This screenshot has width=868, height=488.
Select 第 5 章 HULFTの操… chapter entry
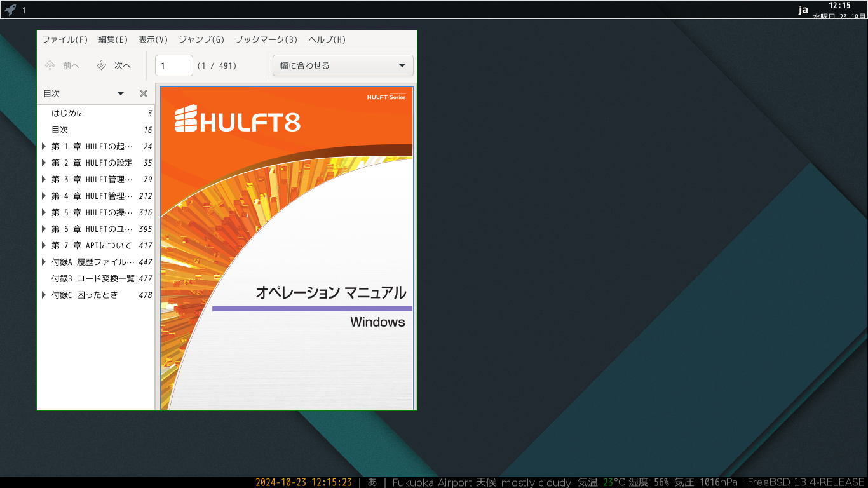[96, 212]
